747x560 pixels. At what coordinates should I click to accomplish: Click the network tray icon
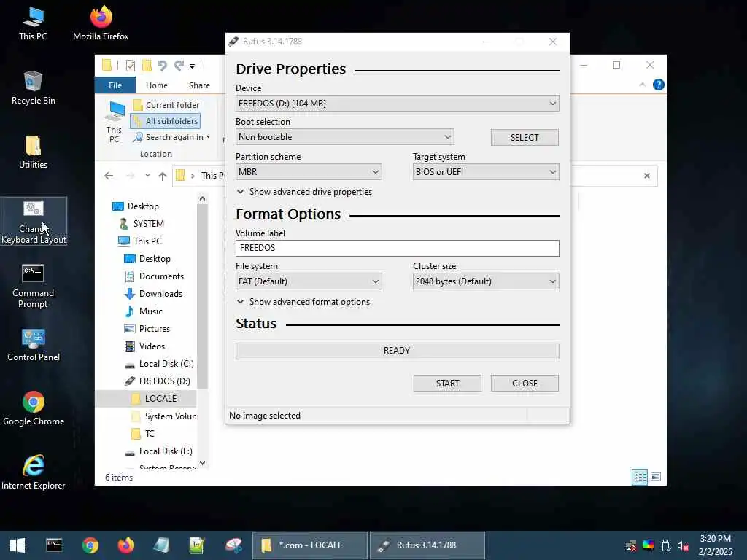coord(631,545)
